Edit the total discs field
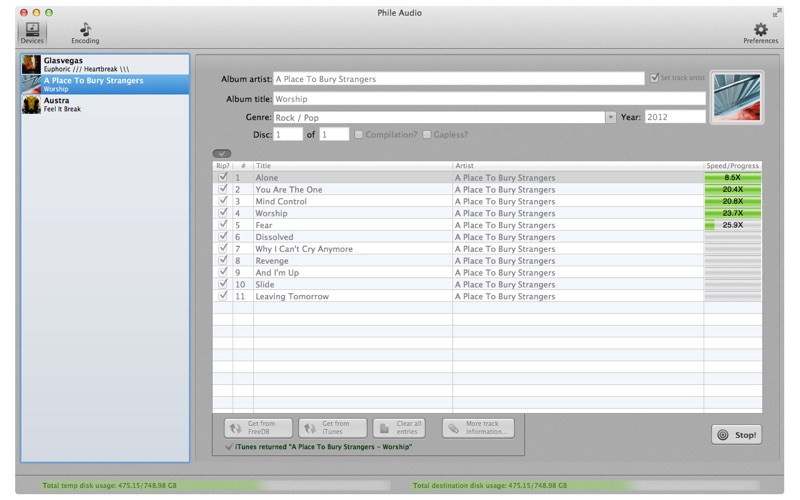The height and width of the screenshot is (500, 800). [334, 135]
